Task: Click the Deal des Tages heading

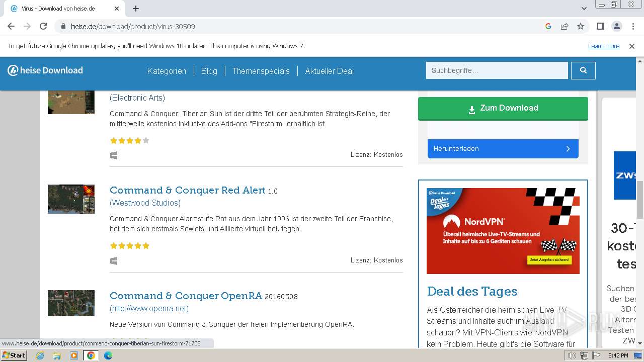Action: click(472, 292)
